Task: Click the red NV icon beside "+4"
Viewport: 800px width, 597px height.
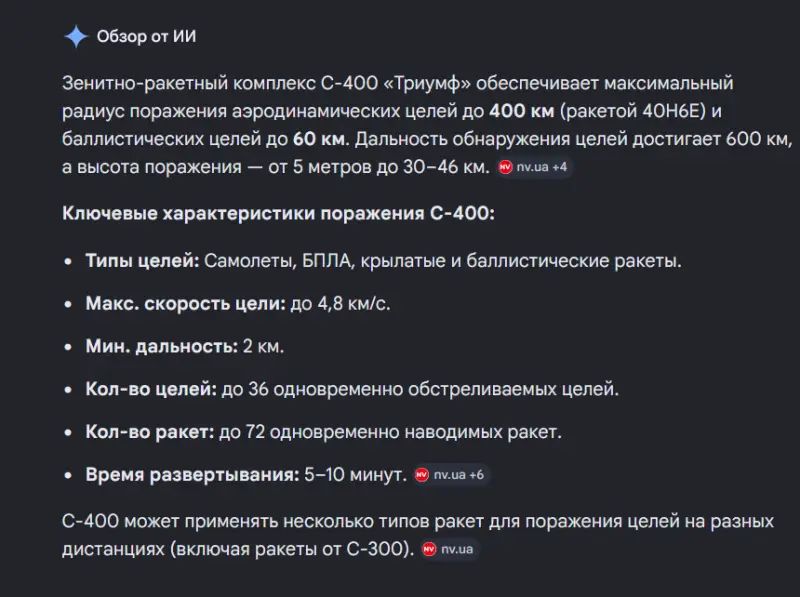Action: click(505, 167)
